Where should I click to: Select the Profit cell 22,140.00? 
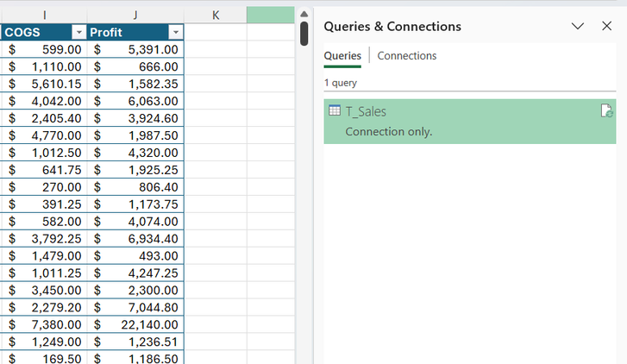pos(135,324)
